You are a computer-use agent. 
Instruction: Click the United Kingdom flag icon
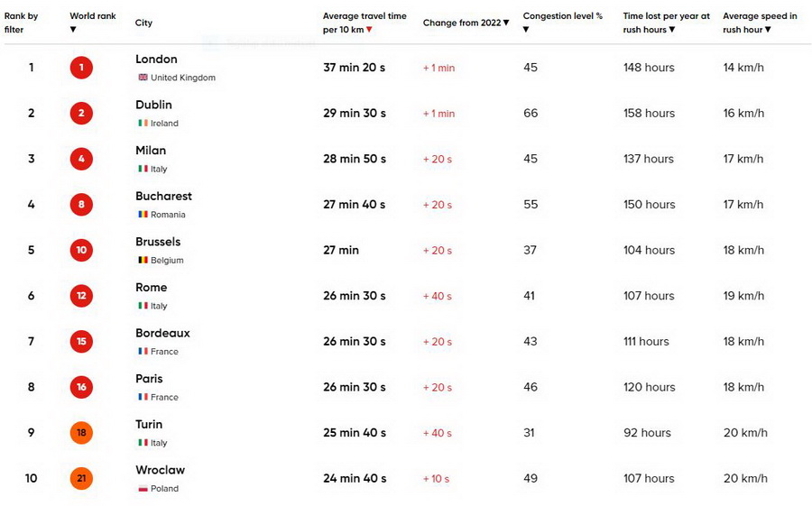tap(143, 78)
